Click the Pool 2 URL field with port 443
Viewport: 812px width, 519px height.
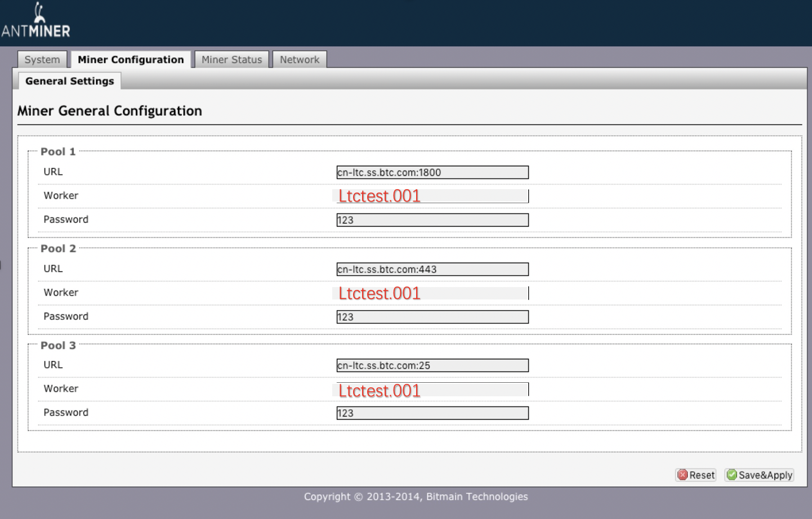pyautogui.click(x=432, y=269)
